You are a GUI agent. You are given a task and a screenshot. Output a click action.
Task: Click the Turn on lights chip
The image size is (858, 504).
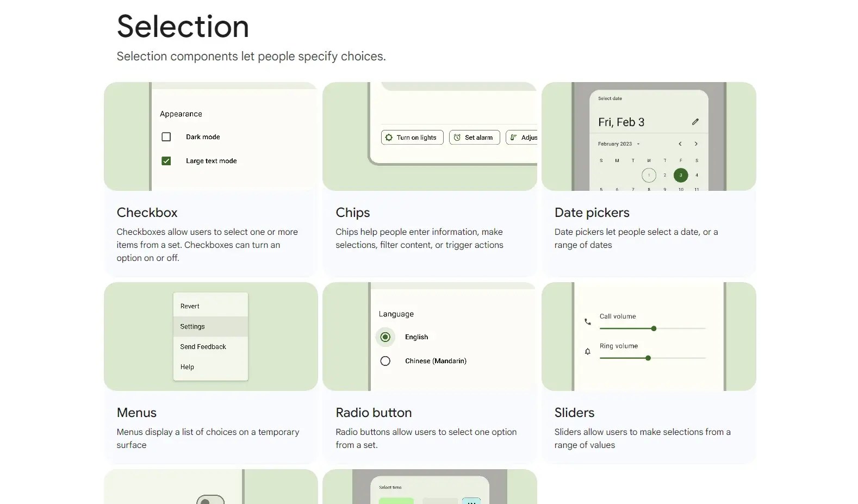[x=412, y=138]
